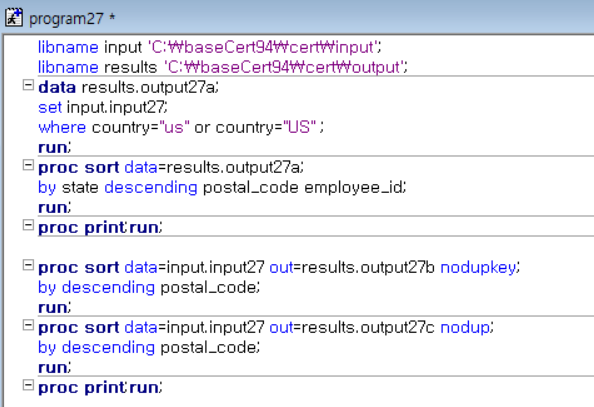The image size is (594, 407).
Task: Click employee_id in the by statement
Action: (x=353, y=188)
